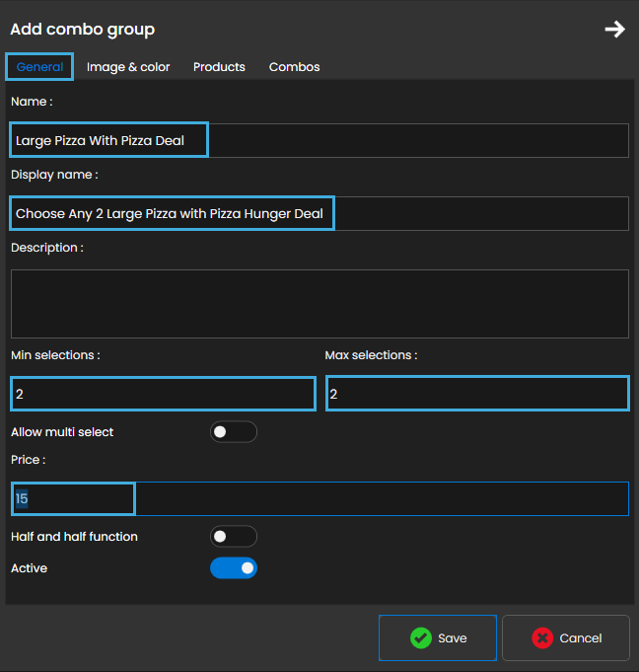Click the empty Description text area
The height and width of the screenshot is (672, 639).
319,304
